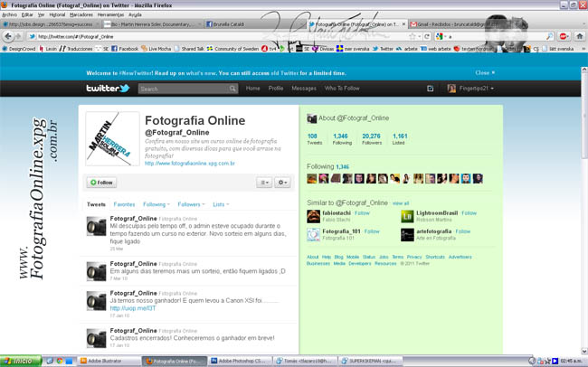
Task: Open the Fotografia Online profile picture
Action: pos(112,138)
